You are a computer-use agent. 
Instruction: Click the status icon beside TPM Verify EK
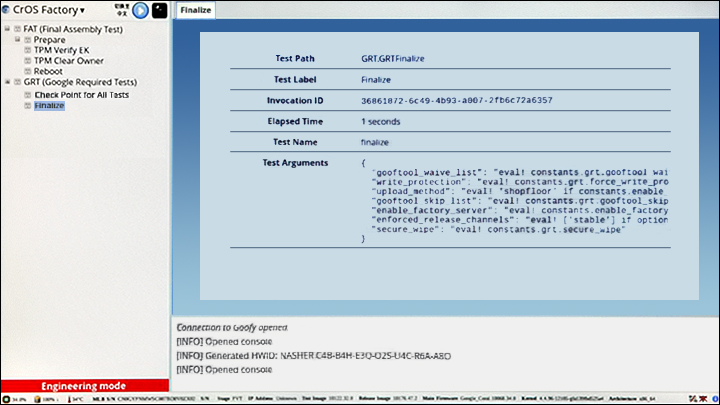pyautogui.click(x=28, y=50)
